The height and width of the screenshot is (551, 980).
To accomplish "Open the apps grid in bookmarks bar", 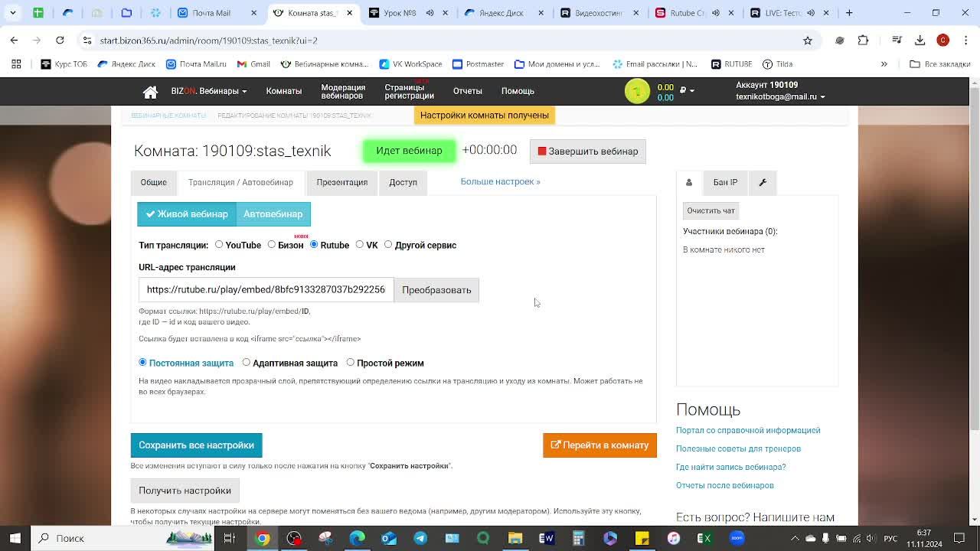I will pos(16,64).
